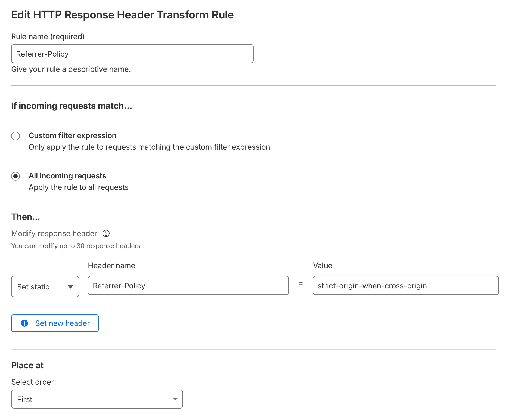Click the Value field with strict-origin-when-cross-origin
The height and width of the screenshot is (420, 509).
coord(405,286)
